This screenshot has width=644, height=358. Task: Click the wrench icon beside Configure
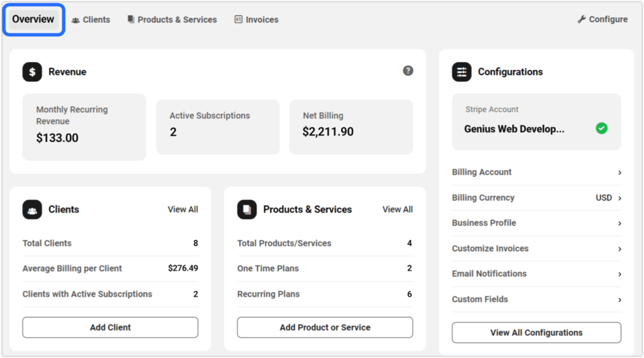(x=581, y=19)
